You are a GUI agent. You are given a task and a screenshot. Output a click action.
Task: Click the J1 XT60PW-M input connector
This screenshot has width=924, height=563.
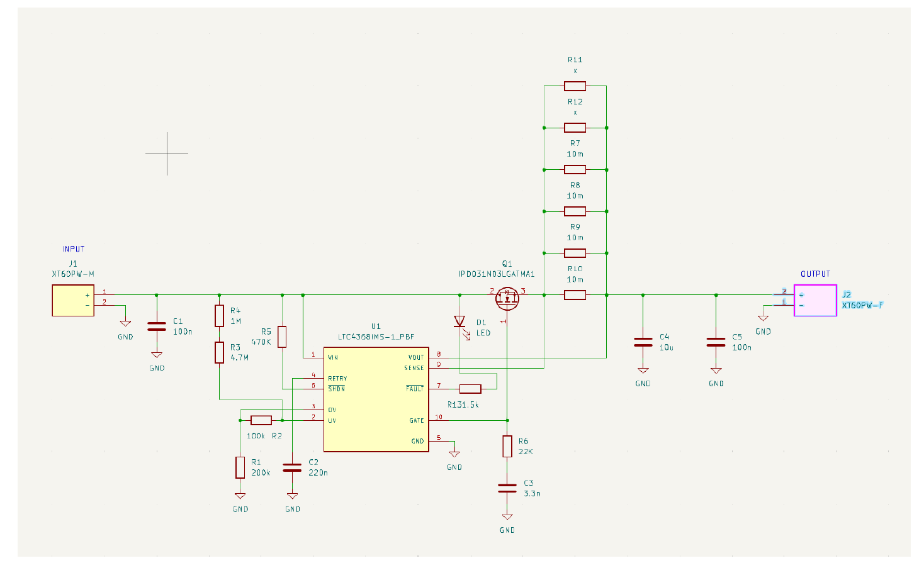tap(73, 300)
